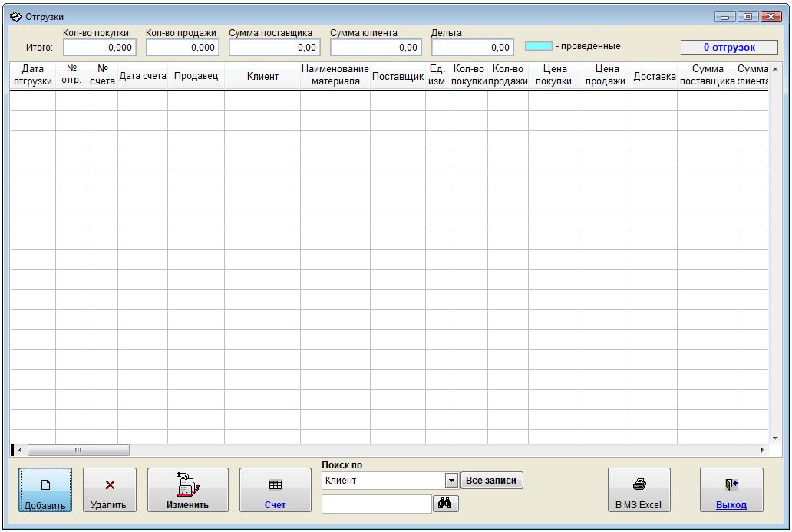Show all records with Все записи

point(491,481)
